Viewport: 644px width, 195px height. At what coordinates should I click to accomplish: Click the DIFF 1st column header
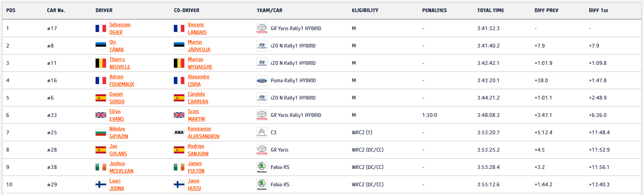598,10
